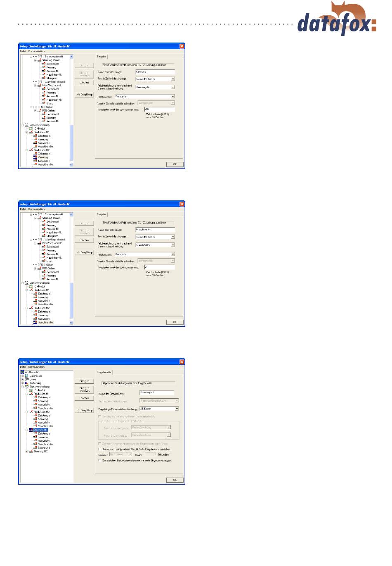The image size is (392, 566).
Task: Click Info Drag&Drop button in middle dialog
Action: pyautogui.click(x=84, y=252)
